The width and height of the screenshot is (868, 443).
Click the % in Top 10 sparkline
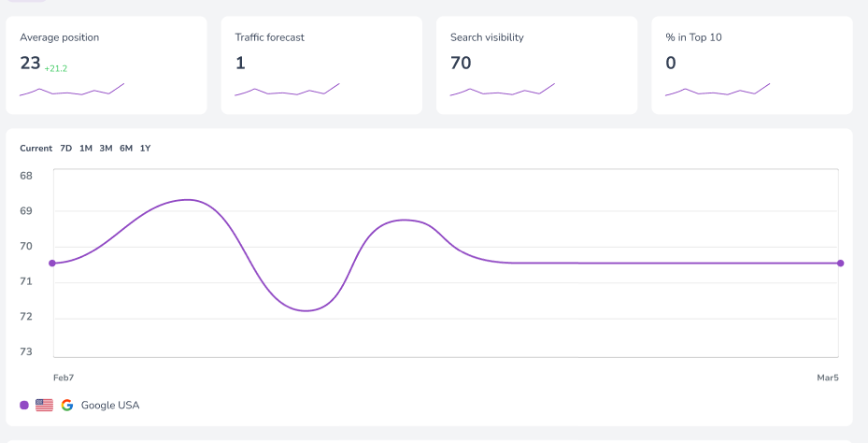pyautogui.click(x=718, y=91)
